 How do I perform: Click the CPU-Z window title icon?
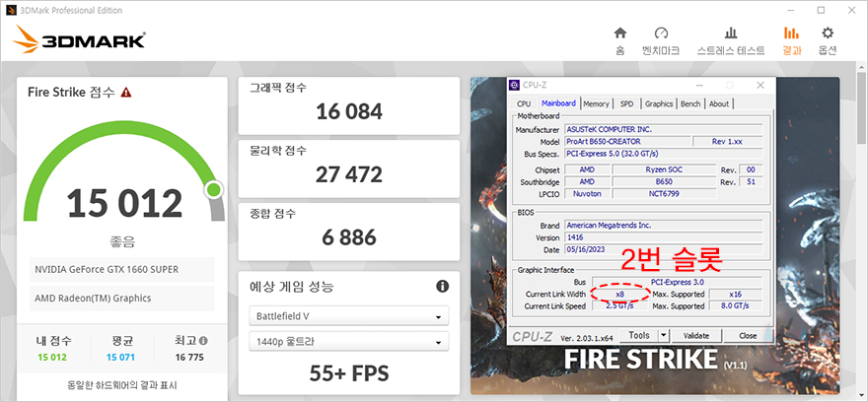coord(514,85)
